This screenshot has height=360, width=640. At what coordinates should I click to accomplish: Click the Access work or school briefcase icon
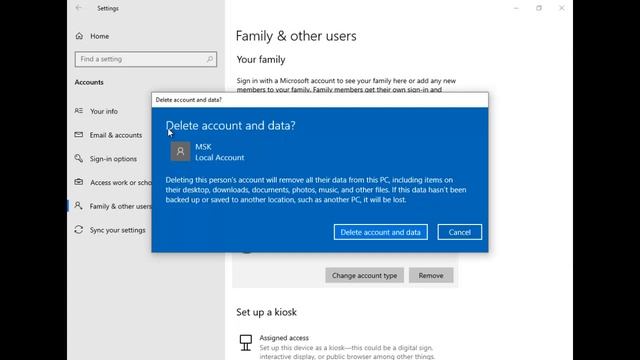(x=79, y=182)
